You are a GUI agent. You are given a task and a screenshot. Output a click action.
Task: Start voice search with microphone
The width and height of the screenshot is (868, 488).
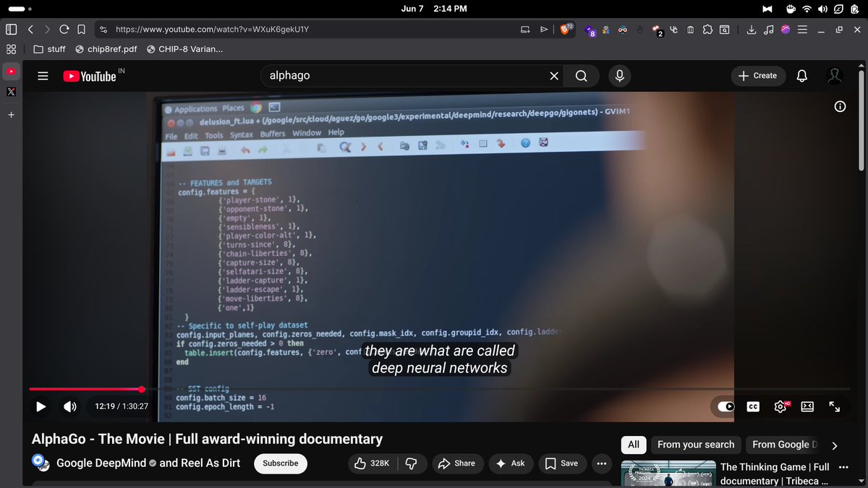620,76
